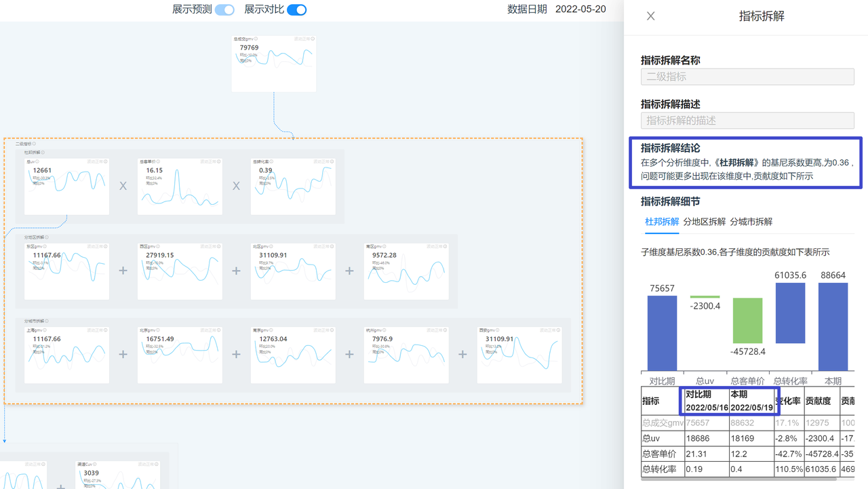Click the info icon next to 北京gmv card title
The width and height of the screenshot is (868, 489).
point(158,330)
